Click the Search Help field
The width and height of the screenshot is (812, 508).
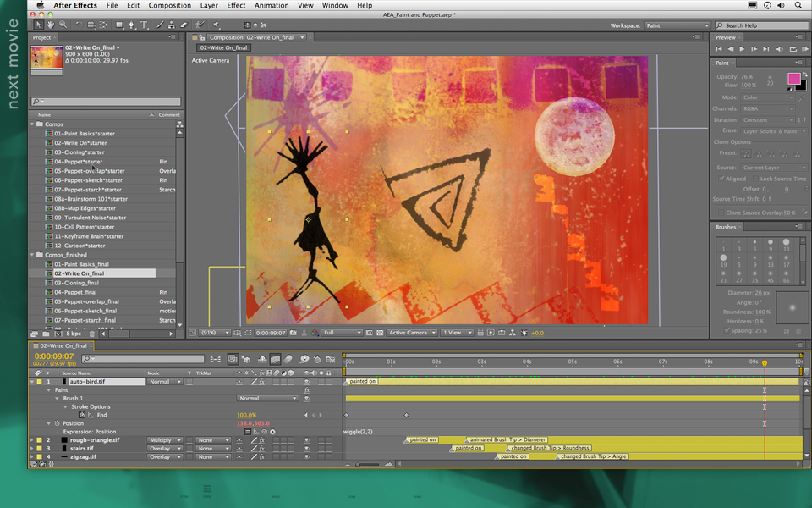[761, 25]
